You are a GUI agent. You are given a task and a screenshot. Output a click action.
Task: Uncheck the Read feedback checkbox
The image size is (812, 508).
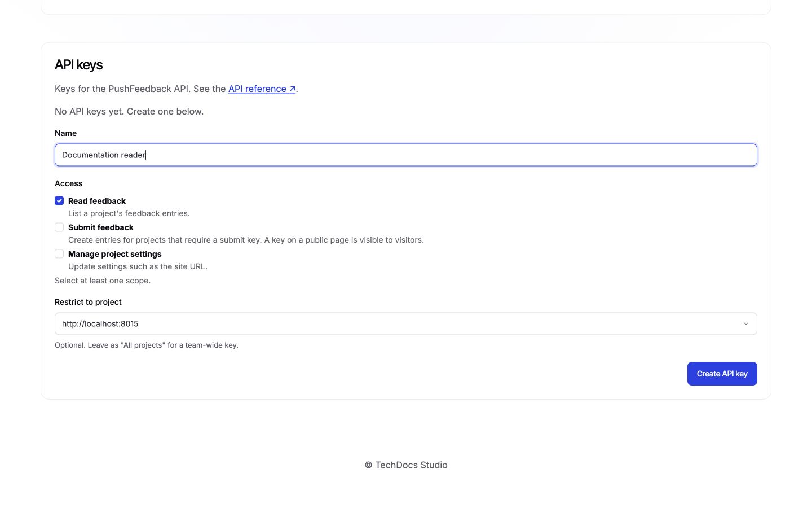(x=59, y=201)
